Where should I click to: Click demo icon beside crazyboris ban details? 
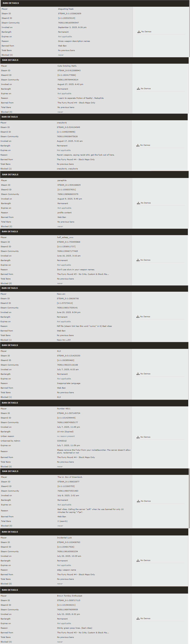coord(138,145)
